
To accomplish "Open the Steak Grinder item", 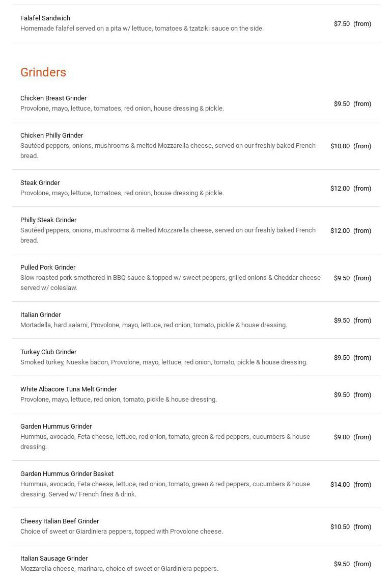I will [x=40, y=183].
